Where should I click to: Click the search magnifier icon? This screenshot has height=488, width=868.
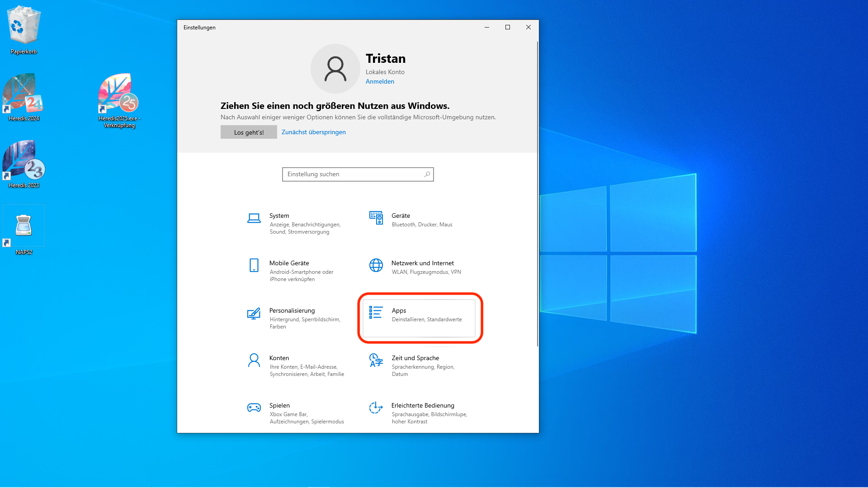tap(427, 174)
